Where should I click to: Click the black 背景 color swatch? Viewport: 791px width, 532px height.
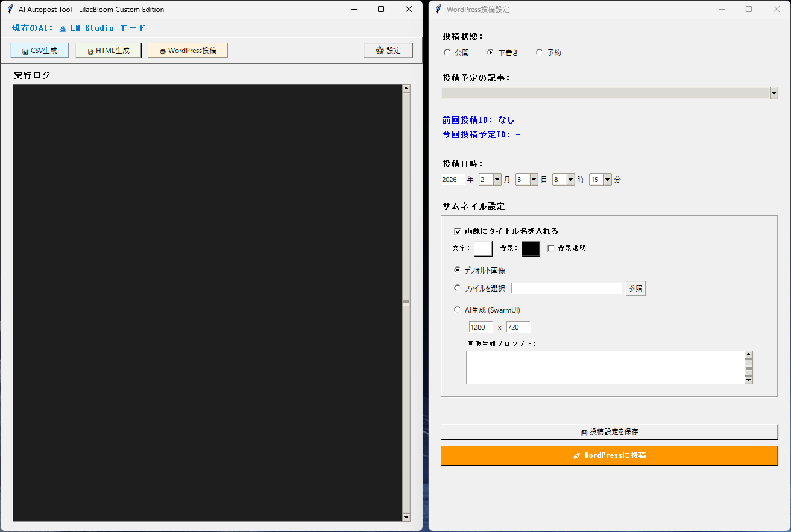531,248
